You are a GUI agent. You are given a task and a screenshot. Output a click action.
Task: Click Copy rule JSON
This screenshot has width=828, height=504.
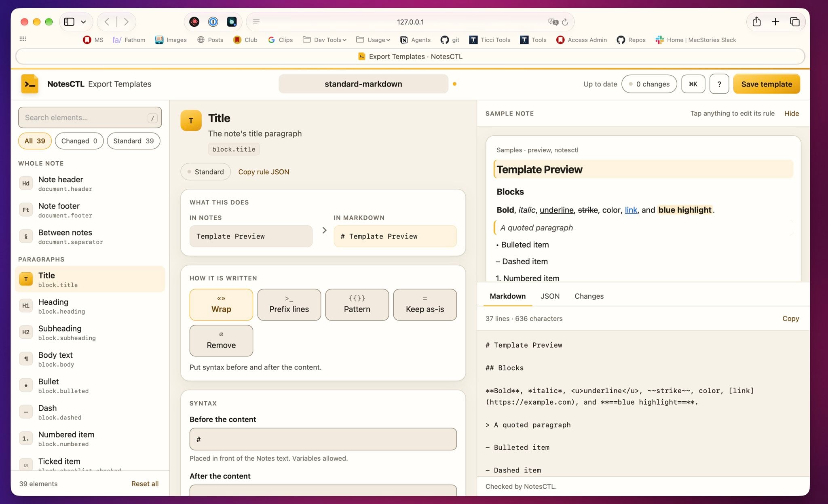pos(264,172)
